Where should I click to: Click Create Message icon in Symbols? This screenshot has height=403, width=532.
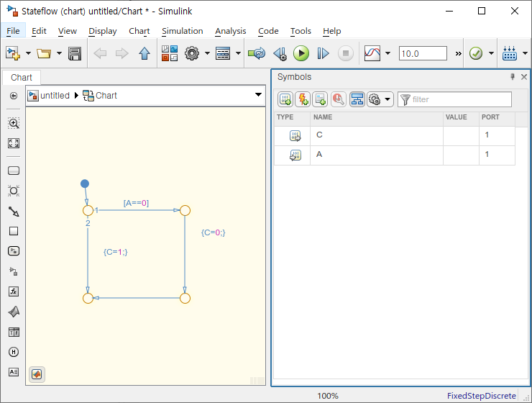[320, 99]
